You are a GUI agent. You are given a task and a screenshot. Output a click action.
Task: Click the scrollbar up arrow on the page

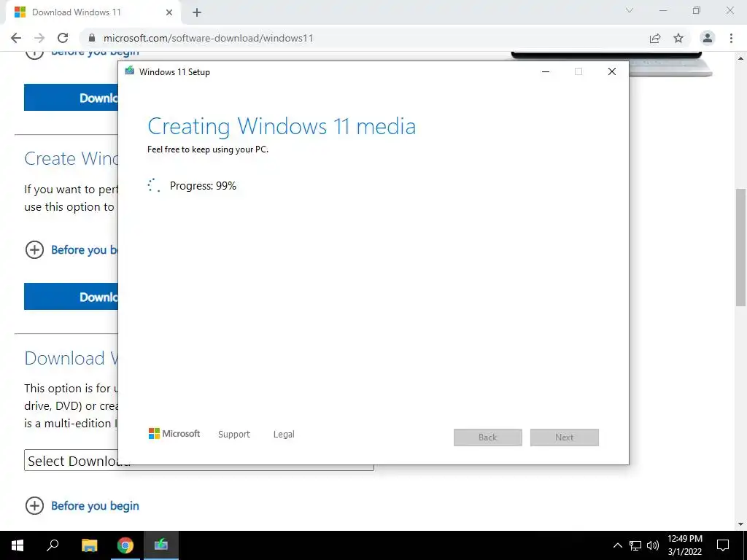coord(741,58)
